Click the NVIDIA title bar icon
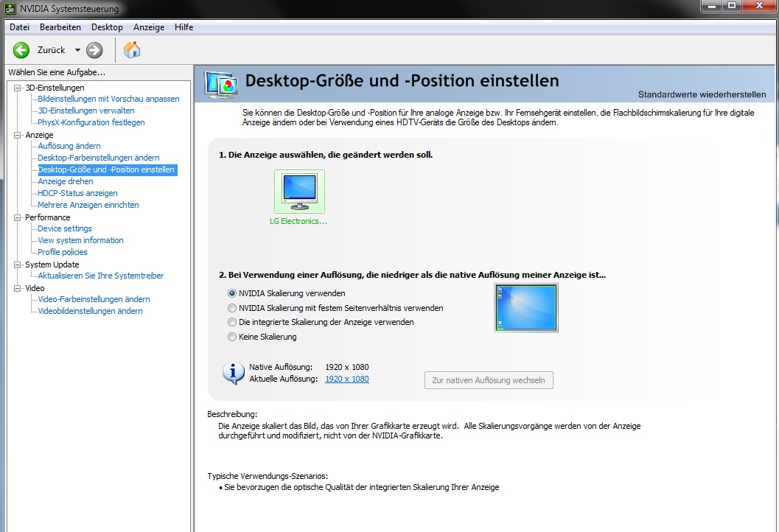The height and width of the screenshot is (532, 779). click(x=10, y=8)
